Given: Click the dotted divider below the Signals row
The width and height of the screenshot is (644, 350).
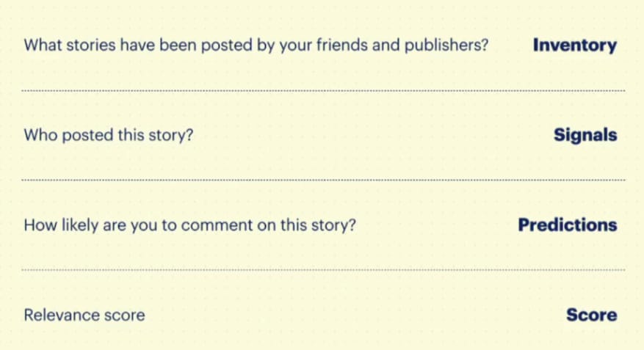Looking at the screenshot, I should click(323, 180).
